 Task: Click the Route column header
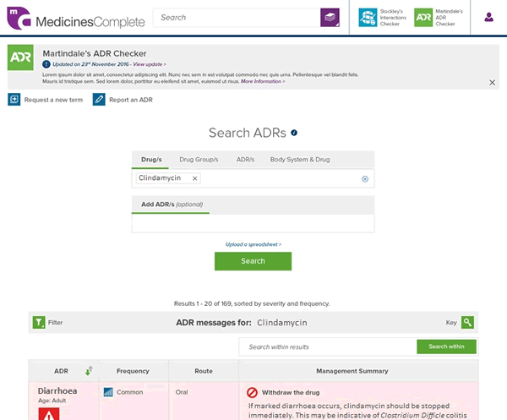[x=204, y=371]
